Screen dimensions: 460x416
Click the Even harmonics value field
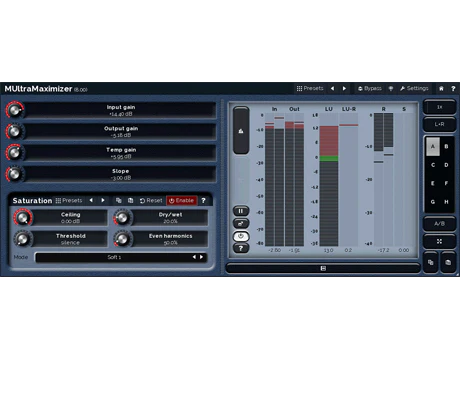pos(170,239)
